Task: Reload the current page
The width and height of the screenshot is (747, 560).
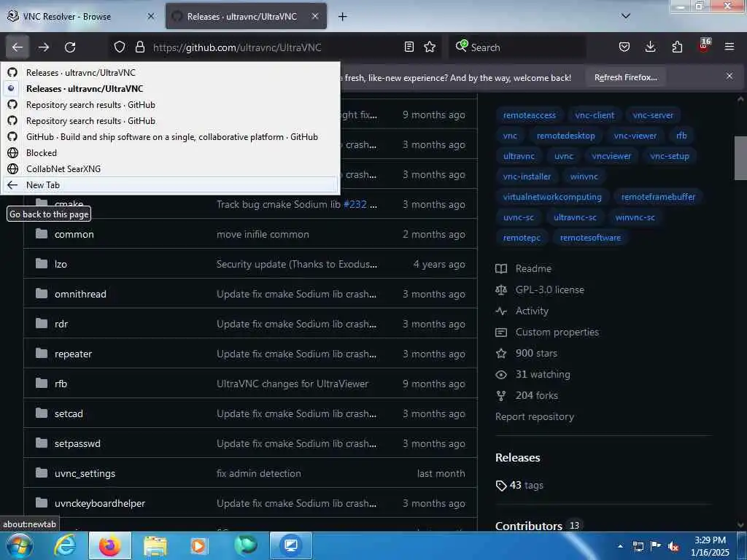Action: [x=70, y=47]
